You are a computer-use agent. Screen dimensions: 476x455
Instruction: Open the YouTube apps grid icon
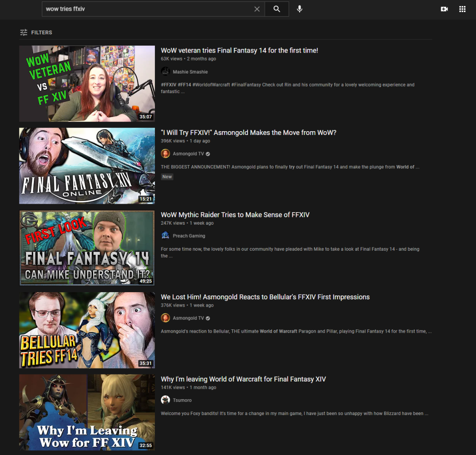click(x=462, y=9)
